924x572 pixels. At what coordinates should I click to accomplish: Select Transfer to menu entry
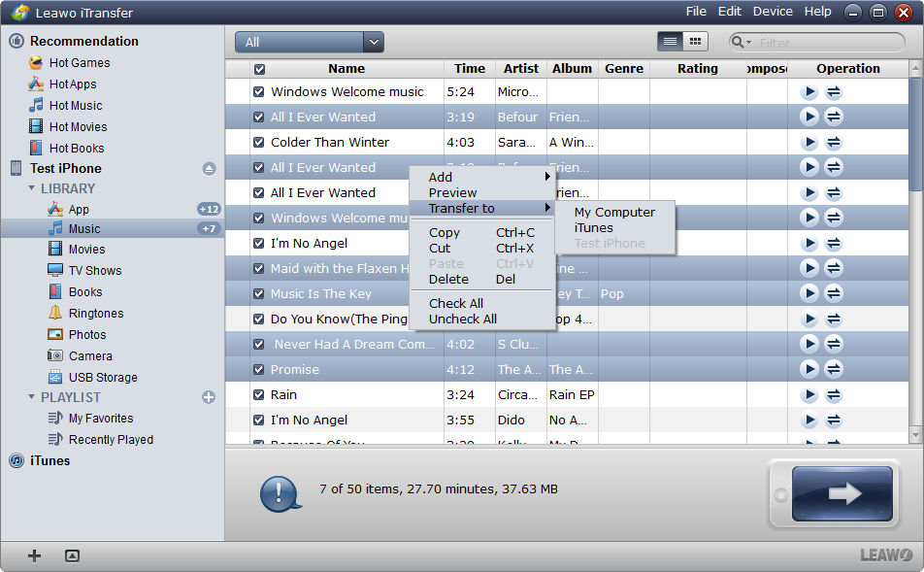pos(482,208)
